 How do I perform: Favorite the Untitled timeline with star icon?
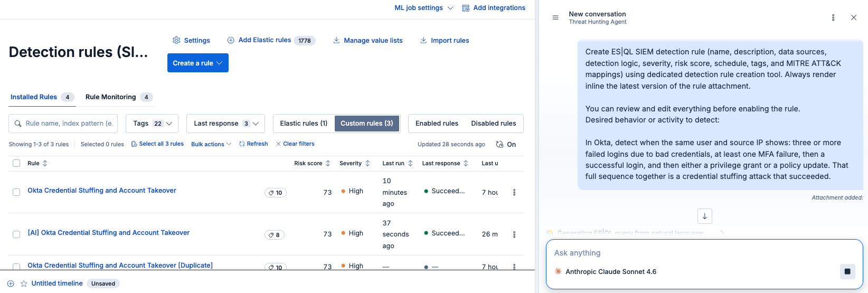coord(24,283)
